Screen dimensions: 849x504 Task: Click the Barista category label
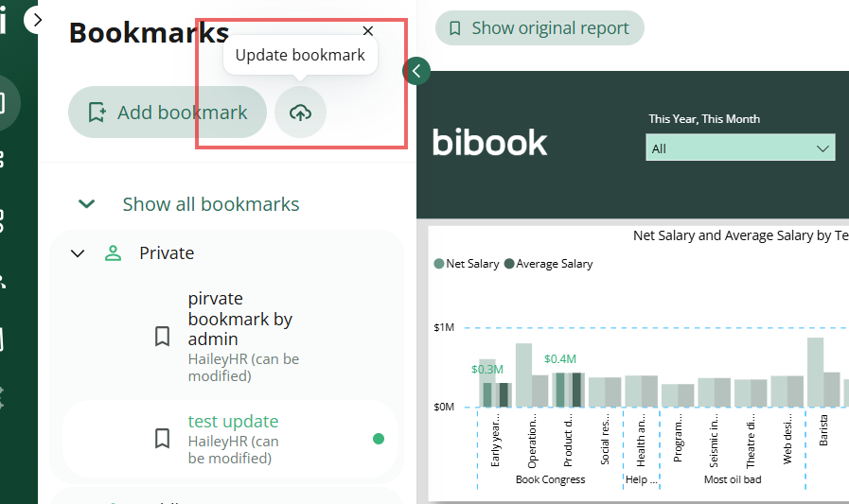pyautogui.click(x=823, y=430)
